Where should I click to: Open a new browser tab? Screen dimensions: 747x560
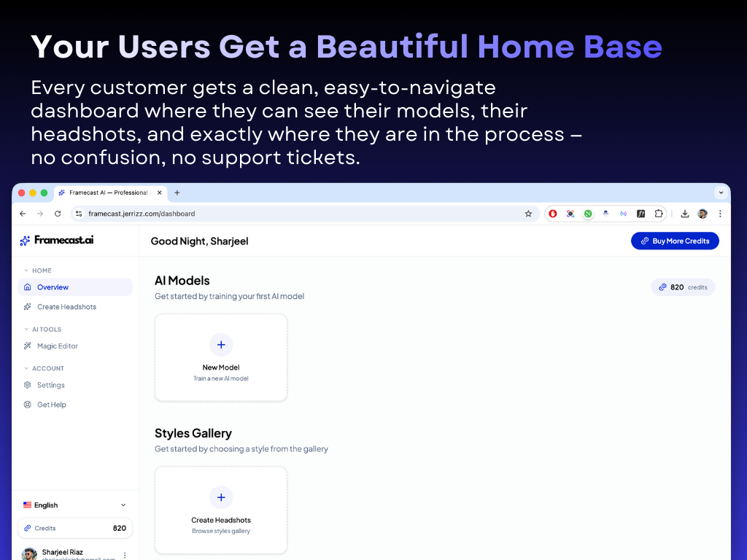pos(177,192)
